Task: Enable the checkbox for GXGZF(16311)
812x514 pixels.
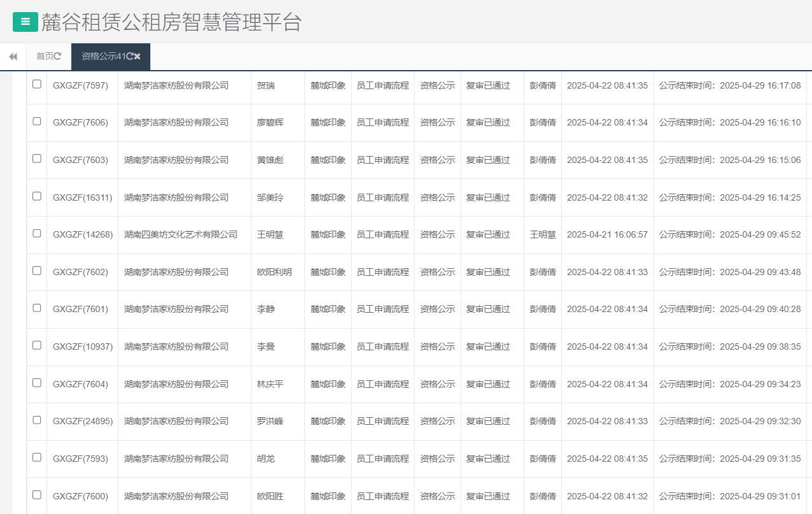Action: (36, 197)
